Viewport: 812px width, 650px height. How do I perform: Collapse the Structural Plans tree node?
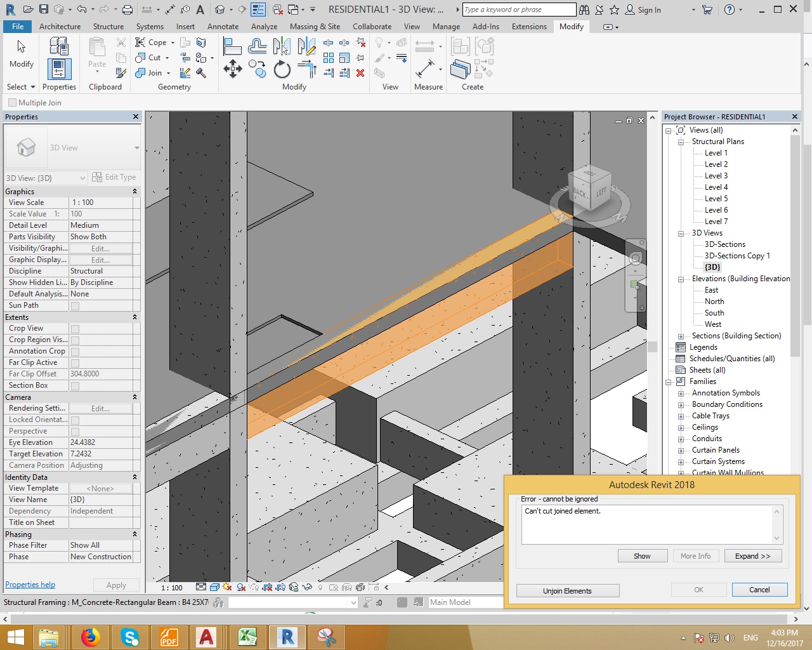coord(681,142)
